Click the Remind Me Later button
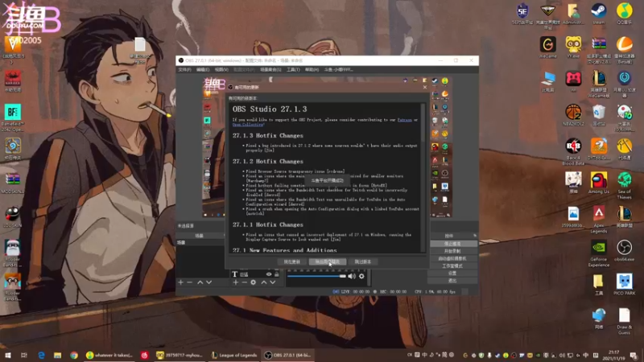Viewport: 644px width, 362px height. click(328, 262)
